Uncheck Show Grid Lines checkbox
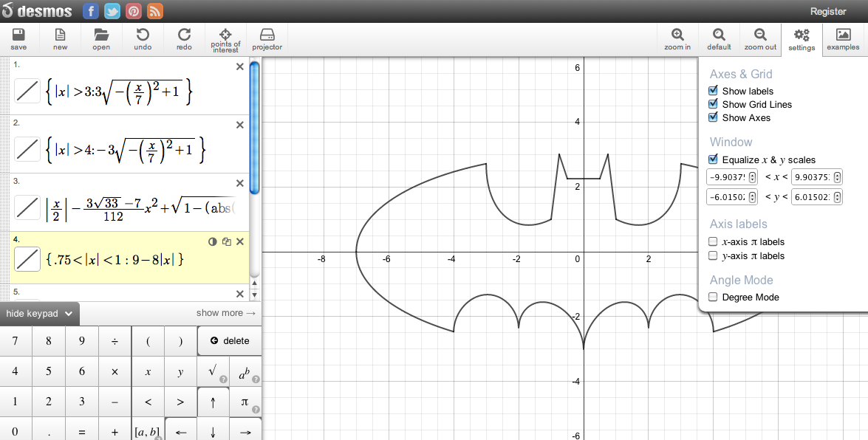Image resolution: width=868 pixels, height=440 pixels. (713, 104)
